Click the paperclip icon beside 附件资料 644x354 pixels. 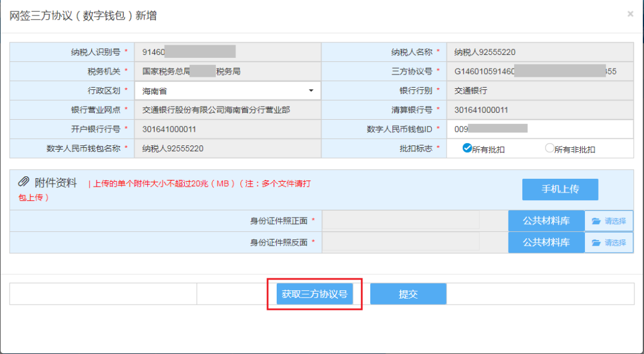point(24,182)
